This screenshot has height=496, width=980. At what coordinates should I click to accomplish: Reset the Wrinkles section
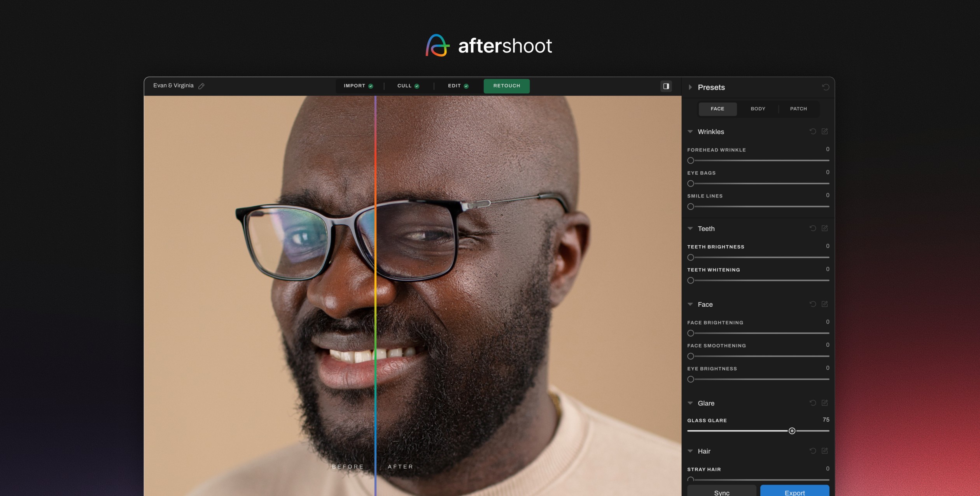tap(812, 131)
